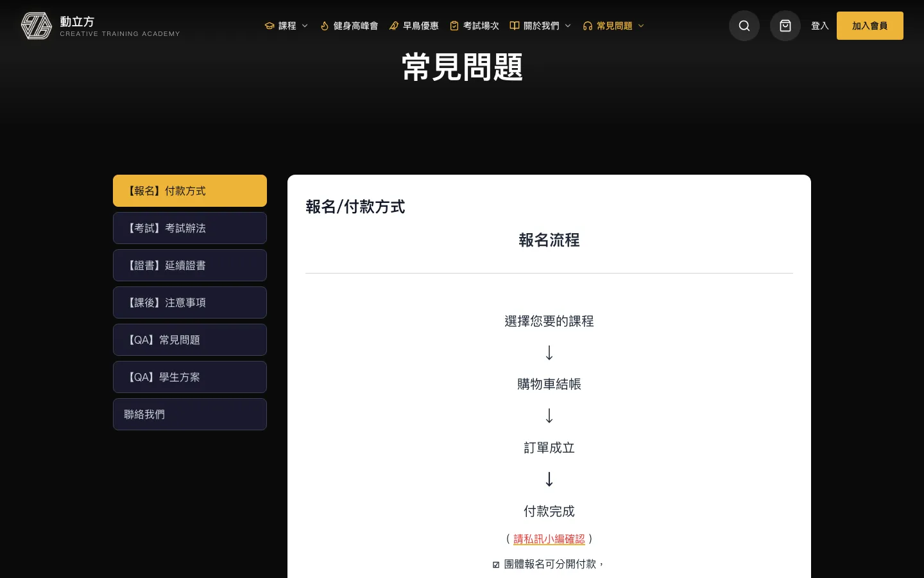Select the 聯絡我們 sidebar tab
The height and width of the screenshot is (578, 924).
[190, 414]
